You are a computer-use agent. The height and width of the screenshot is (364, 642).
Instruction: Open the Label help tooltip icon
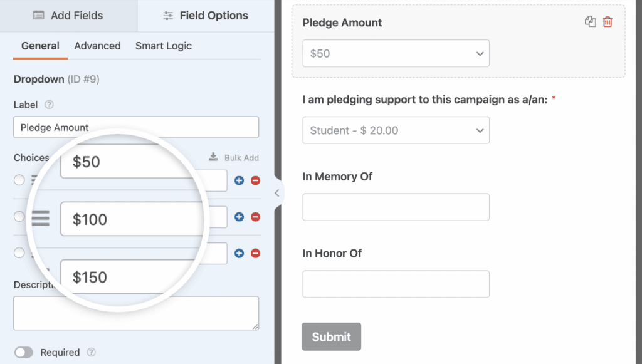click(48, 105)
